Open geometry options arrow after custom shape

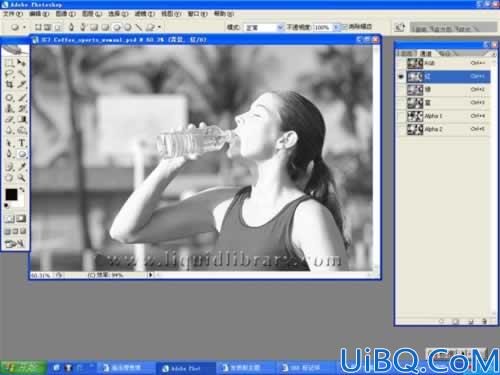click(160, 27)
